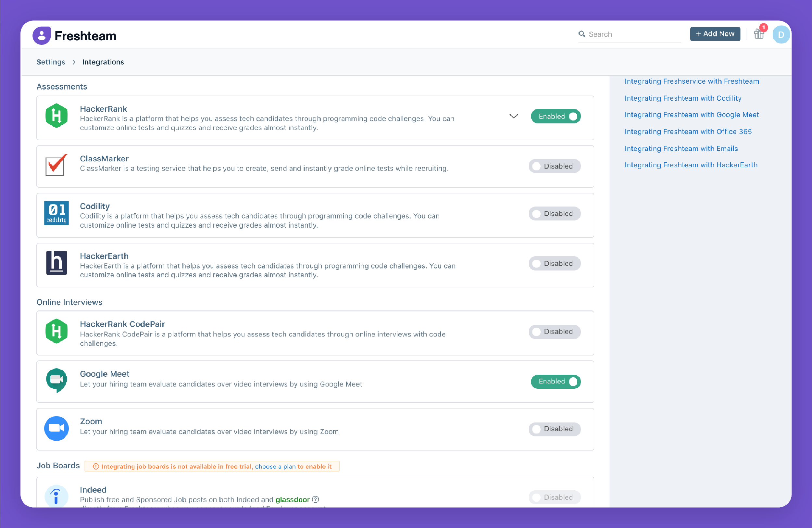This screenshot has width=812, height=528.
Task: Enable the ClassMarker integration
Action: pos(555,166)
